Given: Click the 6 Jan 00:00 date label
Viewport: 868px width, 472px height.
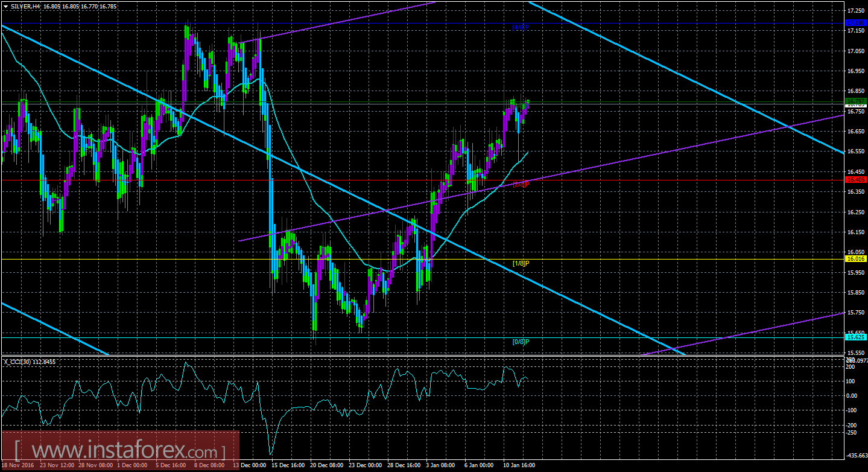Looking at the screenshot, I should tap(479, 465).
